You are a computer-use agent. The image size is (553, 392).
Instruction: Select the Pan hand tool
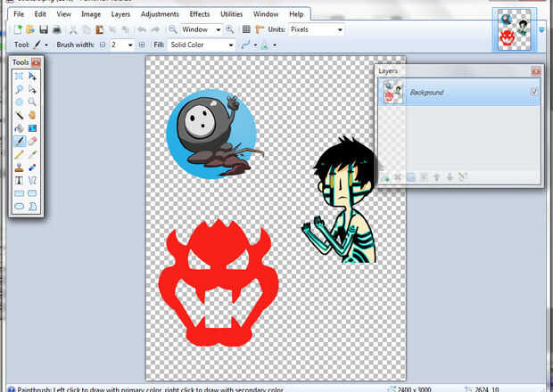pos(32,115)
